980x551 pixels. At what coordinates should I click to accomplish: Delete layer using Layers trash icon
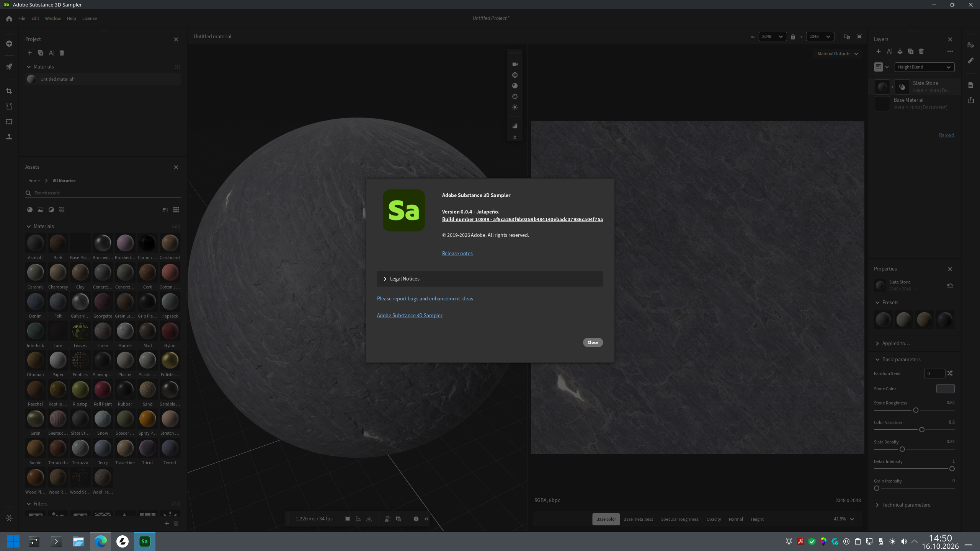click(921, 51)
